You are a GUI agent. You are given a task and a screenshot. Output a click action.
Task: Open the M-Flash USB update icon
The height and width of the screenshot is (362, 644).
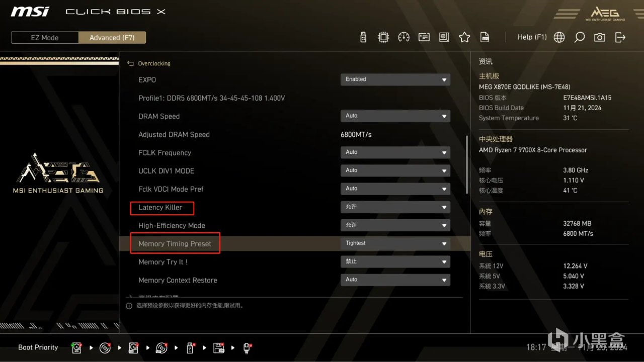pyautogui.click(x=363, y=37)
